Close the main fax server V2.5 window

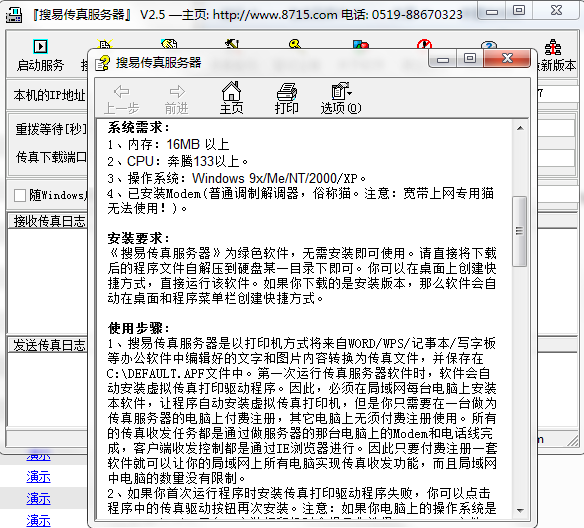click(557, 10)
